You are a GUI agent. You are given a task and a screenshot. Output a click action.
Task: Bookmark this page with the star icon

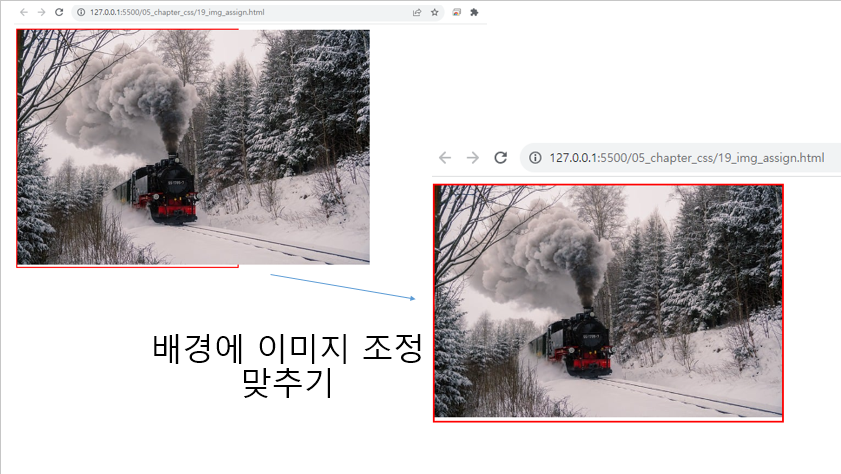[434, 12]
